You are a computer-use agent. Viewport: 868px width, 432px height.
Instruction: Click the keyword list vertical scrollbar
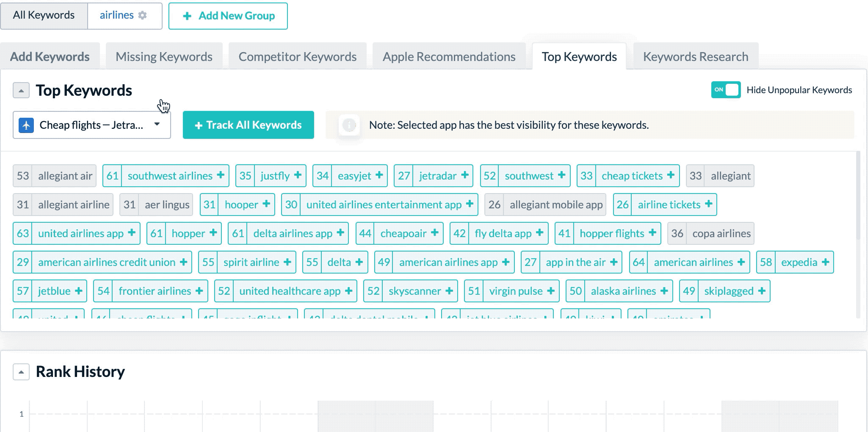[858, 195]
